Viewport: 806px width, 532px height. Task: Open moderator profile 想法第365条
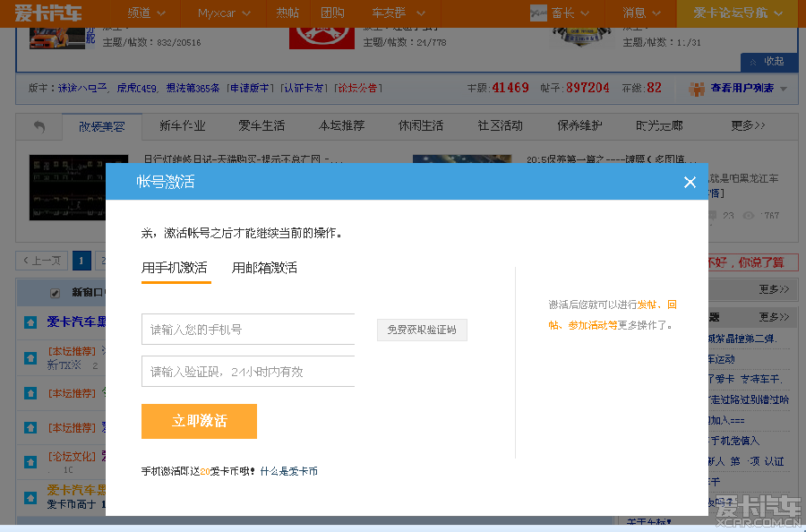(193, 89)
